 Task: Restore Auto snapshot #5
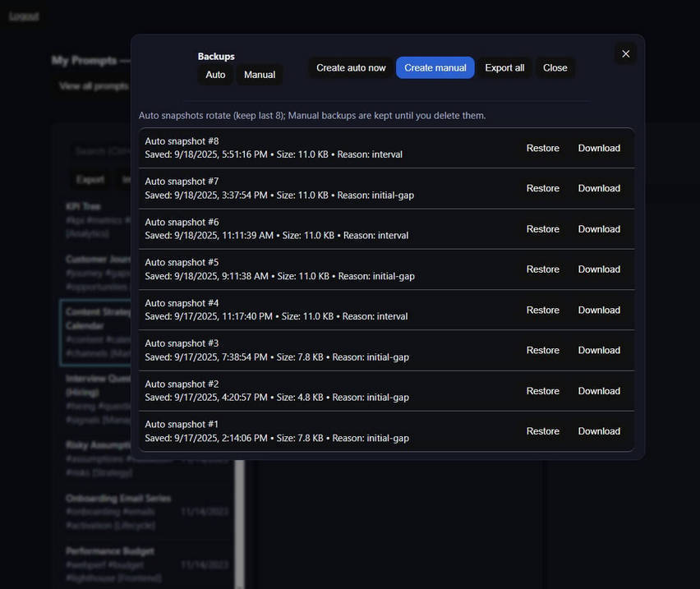[542, 269]
